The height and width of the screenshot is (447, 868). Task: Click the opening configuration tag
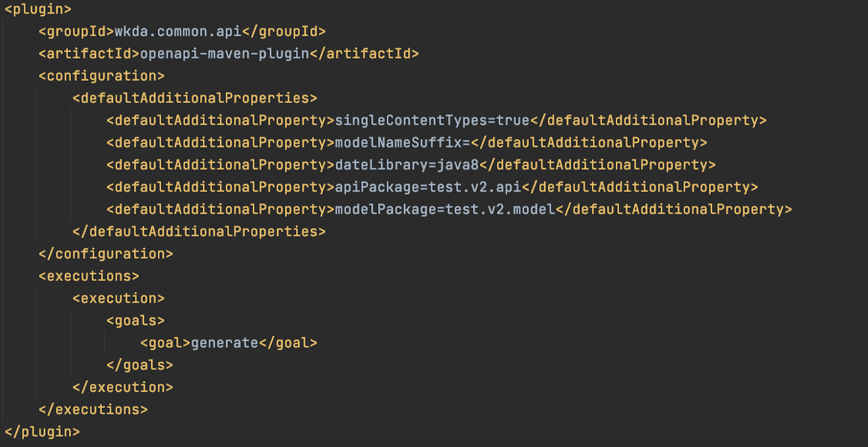coord(101,76)
